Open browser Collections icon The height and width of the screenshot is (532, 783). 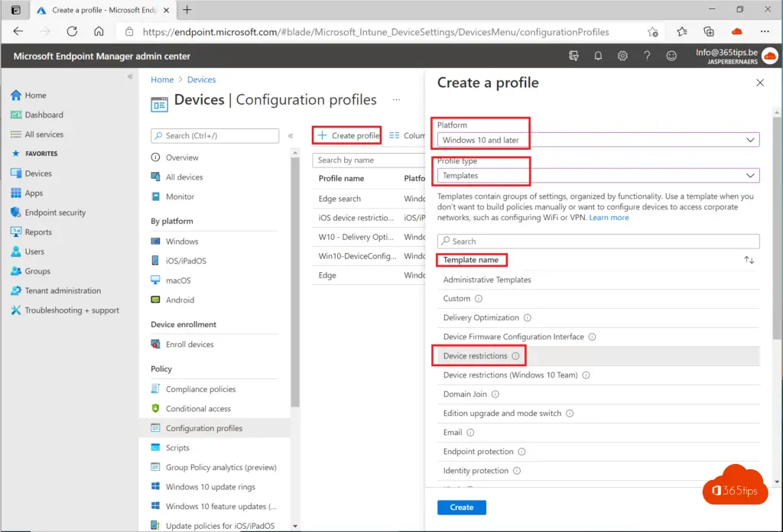pyautogui.click(x=709, y=32)
